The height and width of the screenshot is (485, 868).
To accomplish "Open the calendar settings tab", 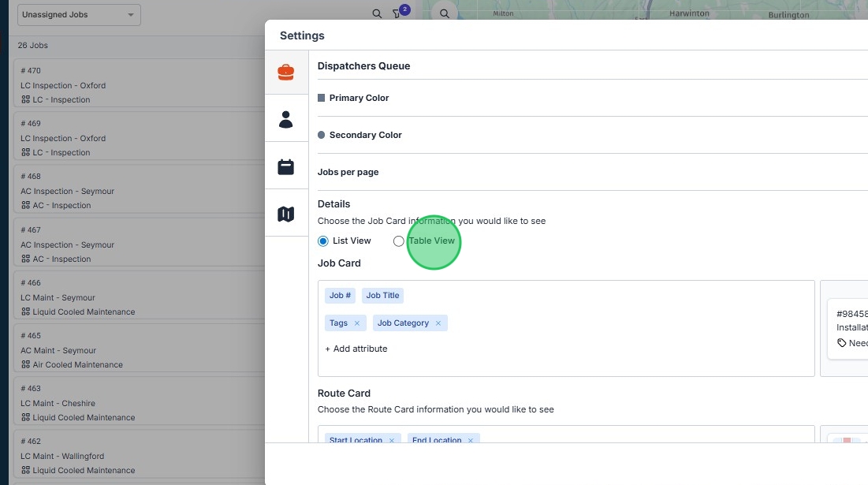I will tap(285, 167).
